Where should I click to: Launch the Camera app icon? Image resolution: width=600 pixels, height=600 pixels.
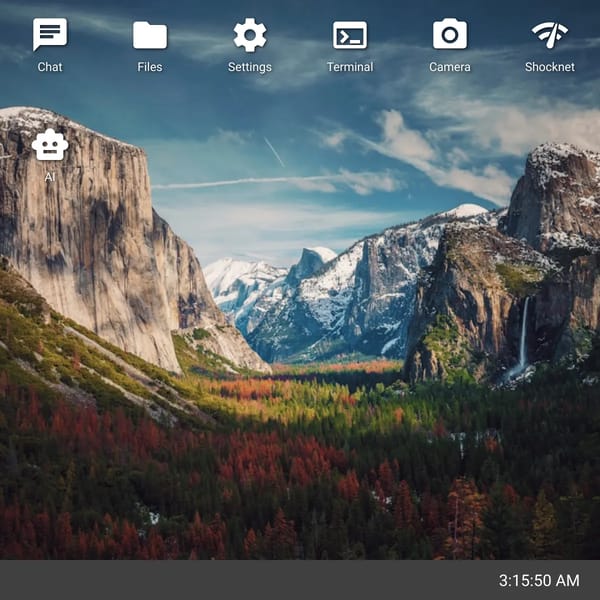450,34
